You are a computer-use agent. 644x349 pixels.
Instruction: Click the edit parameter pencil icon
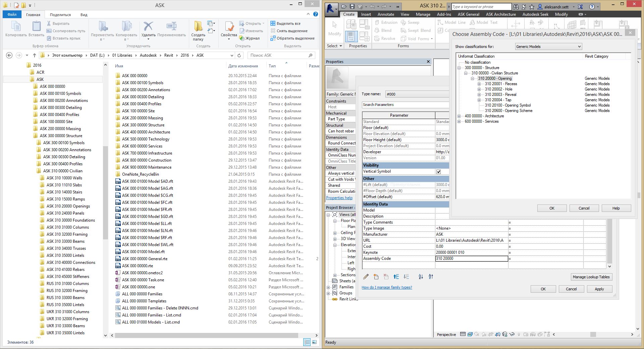(x=366, y=277)
